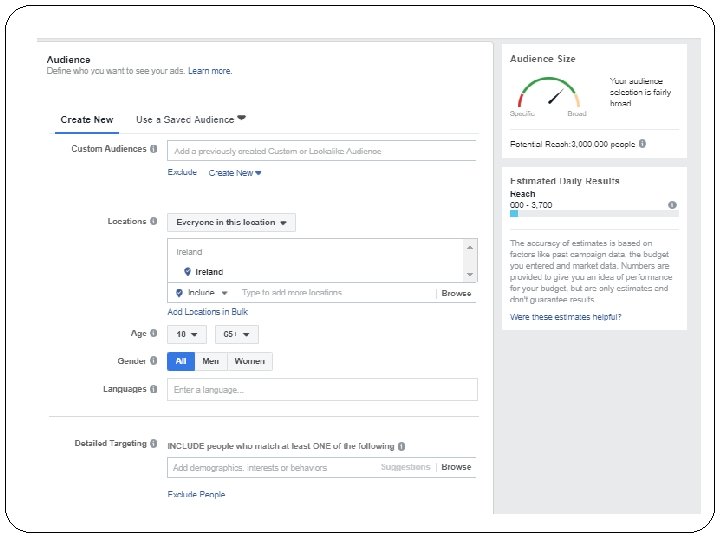The height and width of the screenshot is (540, 720).
Task: Select the Men gender option
Action: point(211,362)
